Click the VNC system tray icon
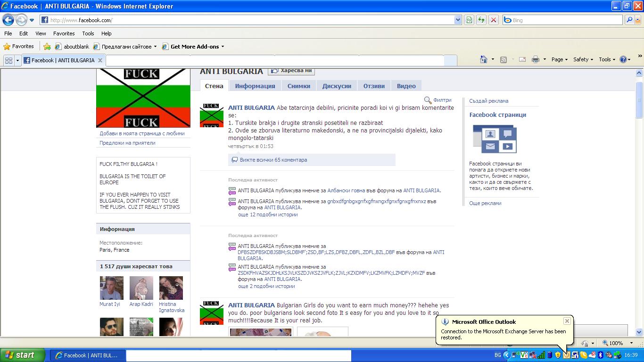 point(524,355)
